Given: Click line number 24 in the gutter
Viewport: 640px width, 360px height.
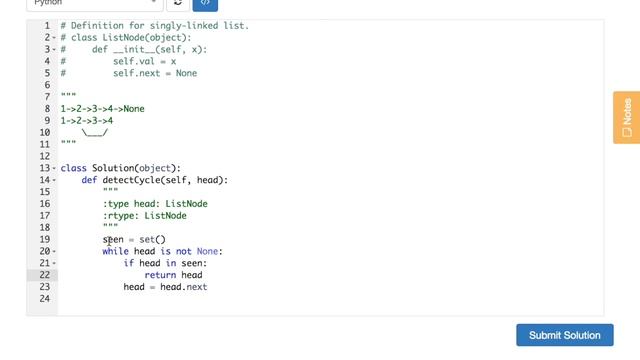Looking at the screenshot, I should click(45, 299).
